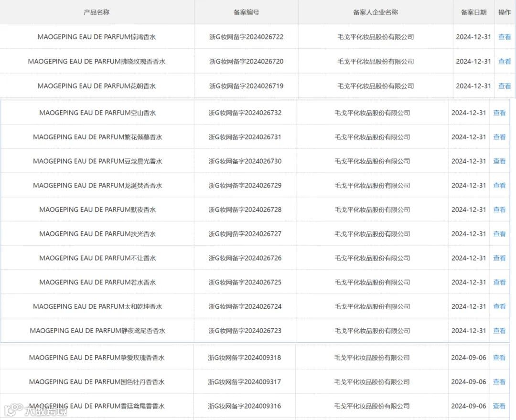Select product name MAOGEPING EAU DE PARFUM惊鸿香水
The image size is (516, 420).
point(97,37)
